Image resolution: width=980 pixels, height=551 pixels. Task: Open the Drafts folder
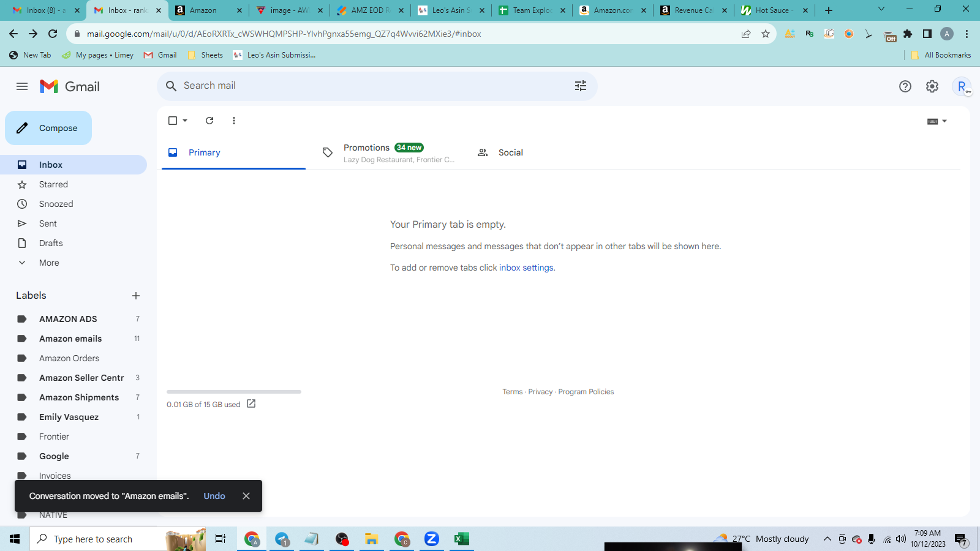click(73, 243)
